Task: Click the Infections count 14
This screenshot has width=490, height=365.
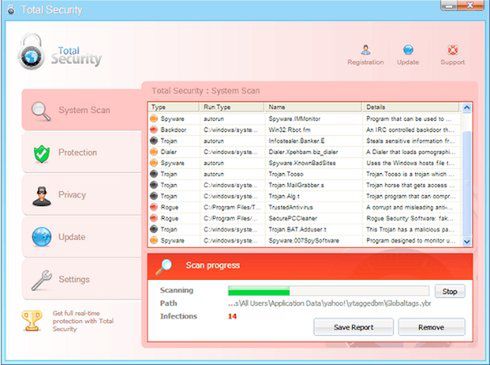Action: [x=232, y=316]
